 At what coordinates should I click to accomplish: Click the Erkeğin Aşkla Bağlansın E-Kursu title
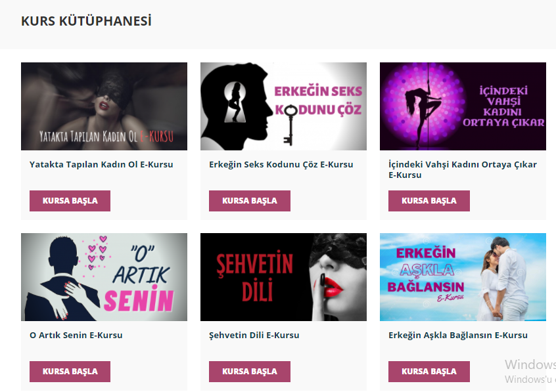tap(458, 335)
